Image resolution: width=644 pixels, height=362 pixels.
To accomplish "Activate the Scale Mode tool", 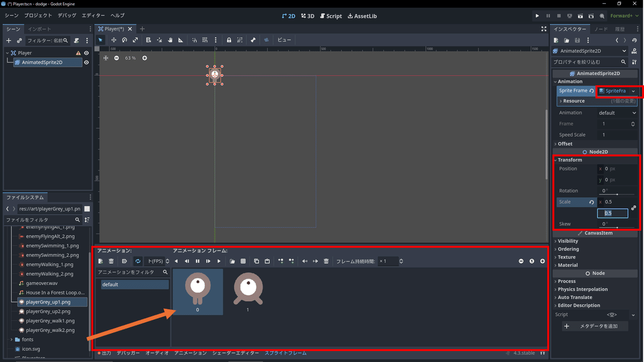I will tap(135, 40).
